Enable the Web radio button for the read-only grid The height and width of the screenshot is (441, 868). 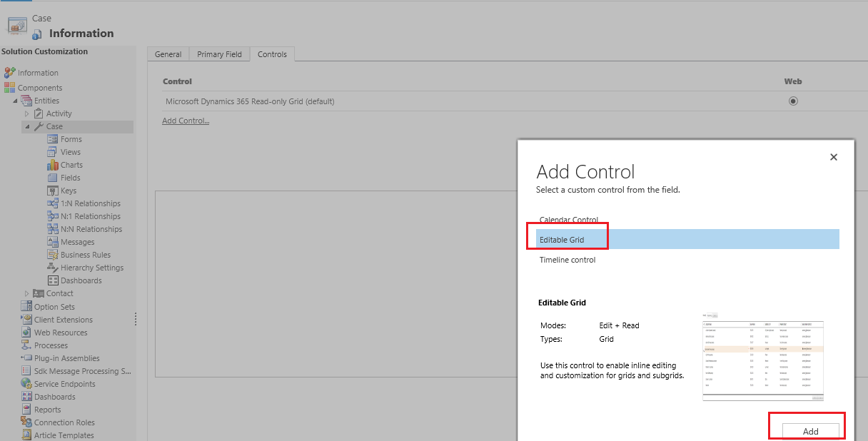click(x=793, y=101)
